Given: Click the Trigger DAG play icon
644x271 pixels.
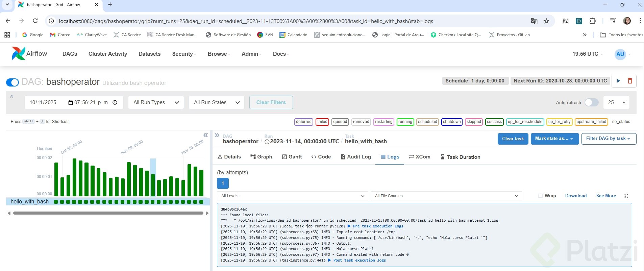Looking at the screenshot, I should click(618, 81).
